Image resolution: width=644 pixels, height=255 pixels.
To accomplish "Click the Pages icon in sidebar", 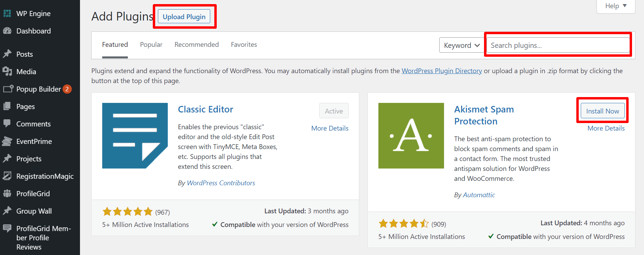I will [7, 106].
